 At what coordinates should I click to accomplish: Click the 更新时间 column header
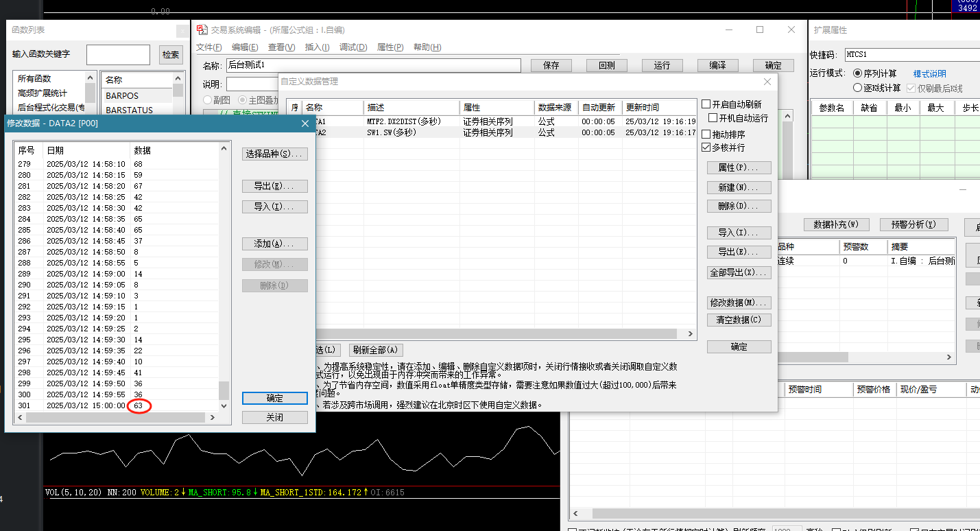coord(659,108)
